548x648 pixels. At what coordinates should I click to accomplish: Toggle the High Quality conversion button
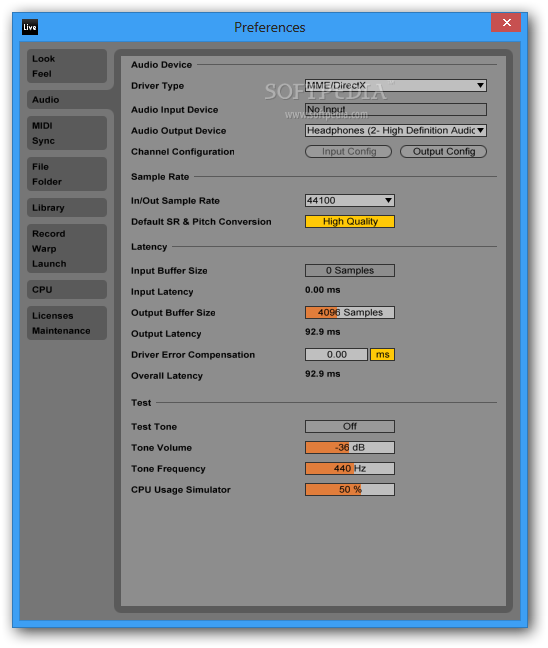pyautogui.click(x=350, y=222)
